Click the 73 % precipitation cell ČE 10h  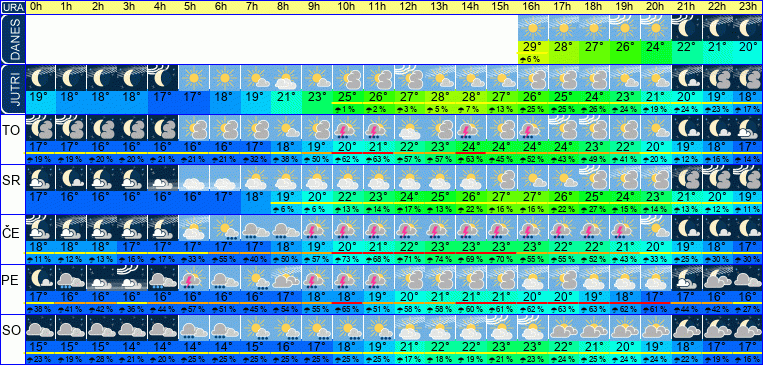point(348,257)
